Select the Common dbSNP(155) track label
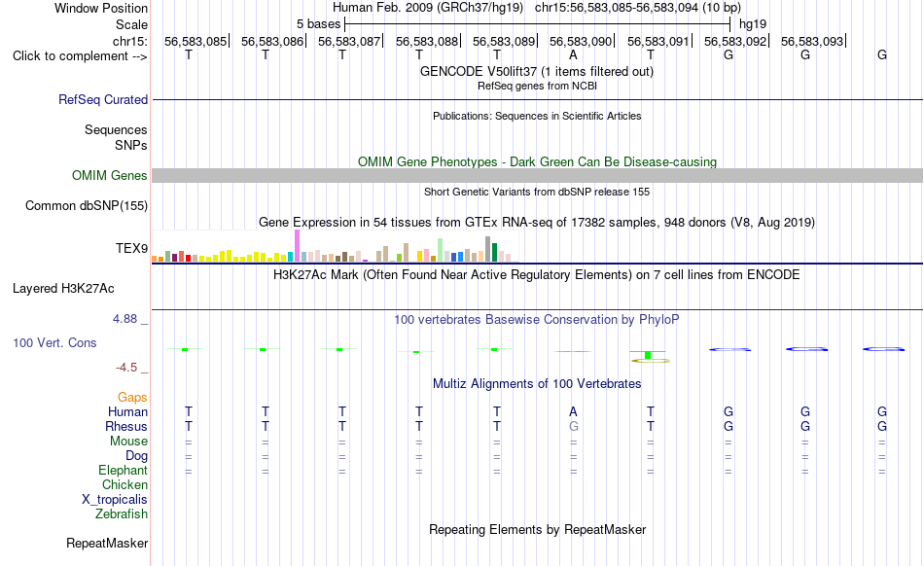924x566 pixels. (x=86, y=205)
